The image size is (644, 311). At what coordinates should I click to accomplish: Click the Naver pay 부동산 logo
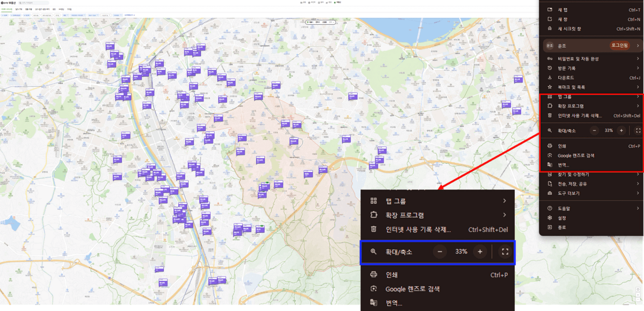click(9, 3)
